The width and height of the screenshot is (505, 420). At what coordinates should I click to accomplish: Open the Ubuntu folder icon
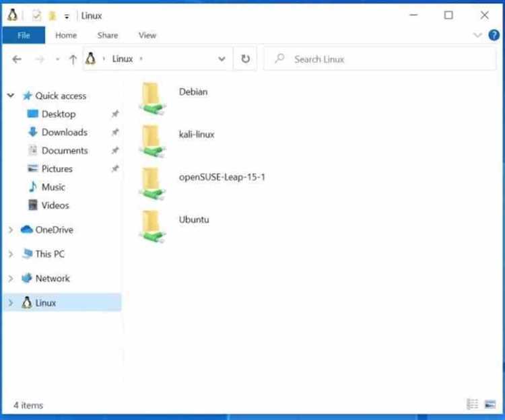[x=152, y=226]
